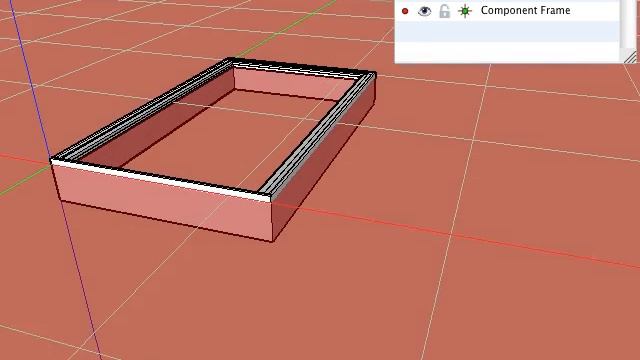The width and height of the screenshot is (640, 360).
Task: Click the panel resize grip with diagonal lines
Action: 631,57
